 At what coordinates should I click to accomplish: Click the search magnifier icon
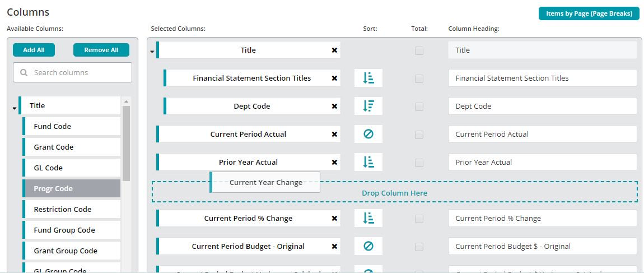tap(24, 72)
